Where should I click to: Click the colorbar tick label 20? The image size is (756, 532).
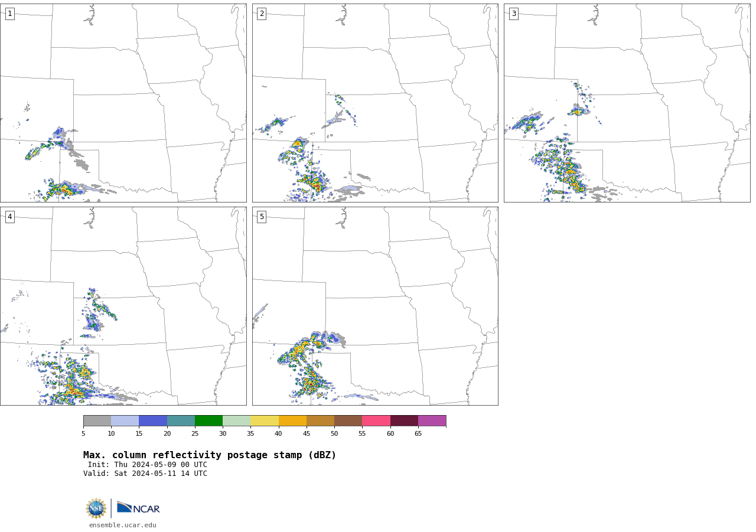coord(167,434)
